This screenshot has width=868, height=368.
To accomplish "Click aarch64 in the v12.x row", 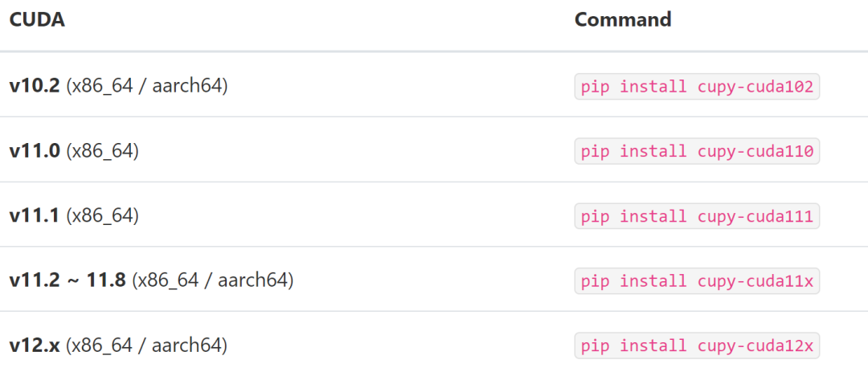I will pos(188,346).
